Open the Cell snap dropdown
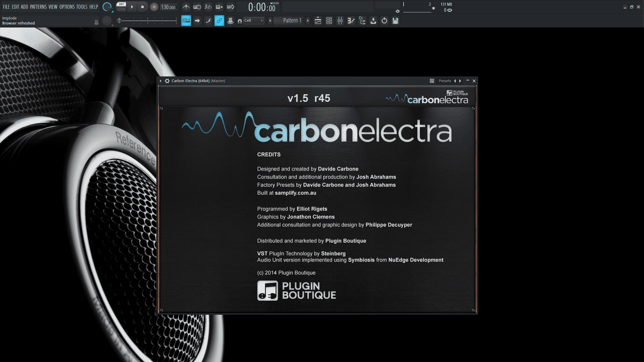This screenshot has height=362, width=644. tap(254, 21)
